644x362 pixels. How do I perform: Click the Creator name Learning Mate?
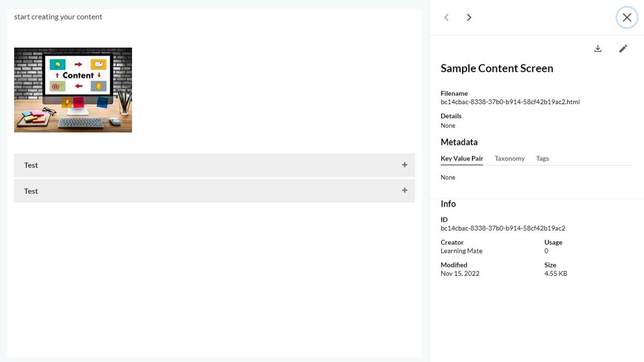click(461, 251)
